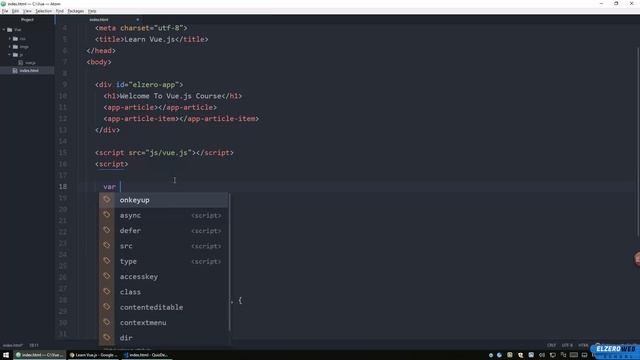
Task: Switch to third index.html taskbar window
Action: point(146,355)
